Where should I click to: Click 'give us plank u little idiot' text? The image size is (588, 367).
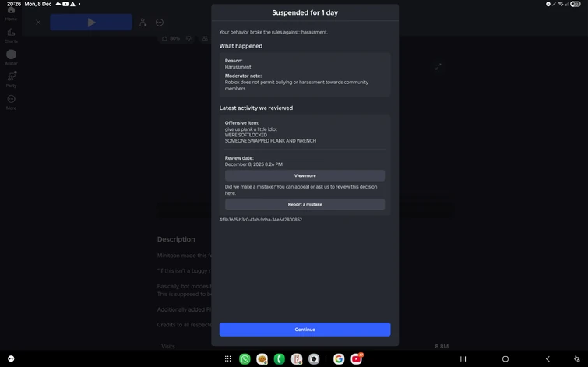pos(251,129)
